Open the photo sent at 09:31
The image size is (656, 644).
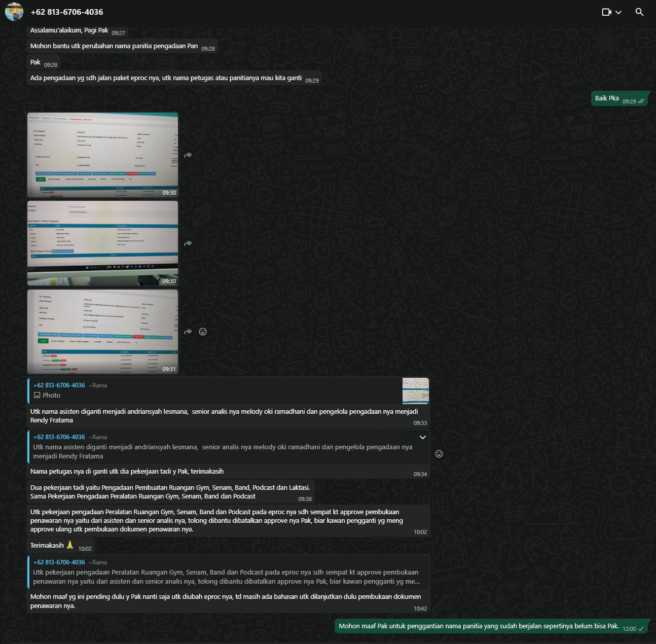tap(103, 332)
